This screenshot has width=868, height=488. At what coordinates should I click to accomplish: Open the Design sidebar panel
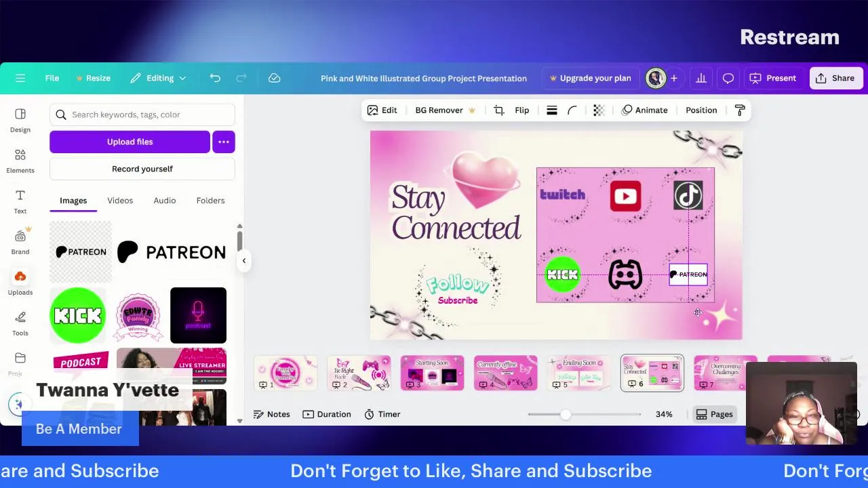coord(20,121)
